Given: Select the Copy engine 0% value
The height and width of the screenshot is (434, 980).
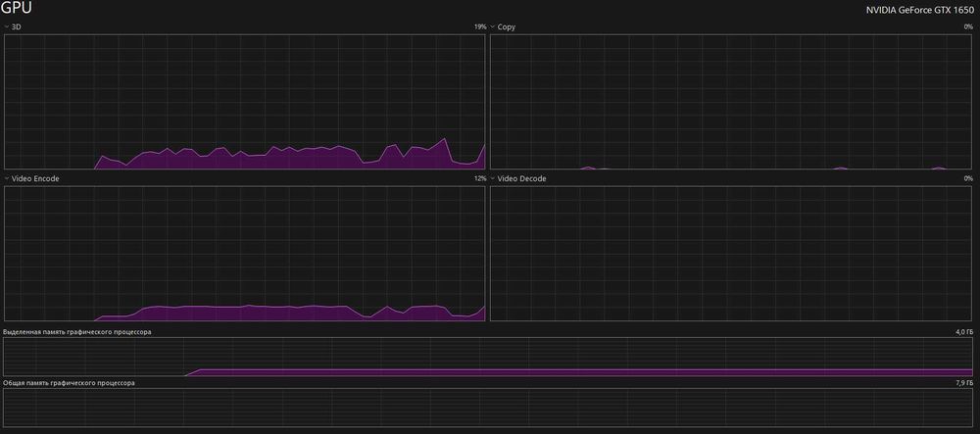Looking at the screenshot, I should 968,27.
